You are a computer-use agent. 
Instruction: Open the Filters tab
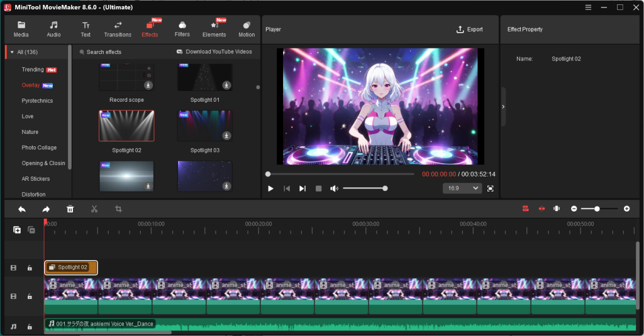pyautogui.click(x=182, y=29)
